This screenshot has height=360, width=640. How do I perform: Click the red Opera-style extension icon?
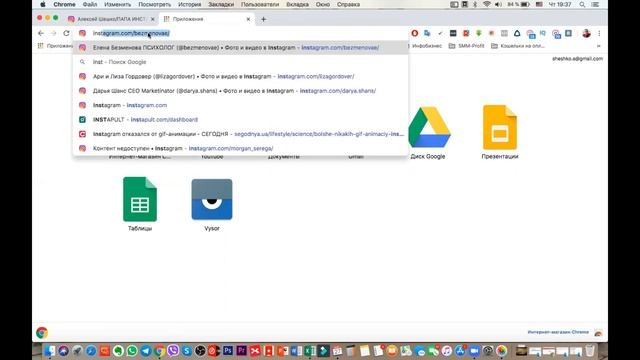point(415,33)
